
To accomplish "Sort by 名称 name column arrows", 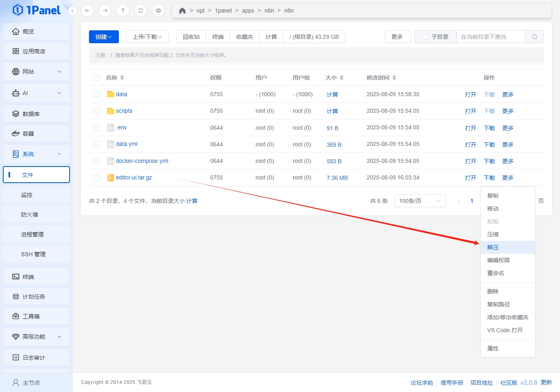I will [x=122, y=78].
